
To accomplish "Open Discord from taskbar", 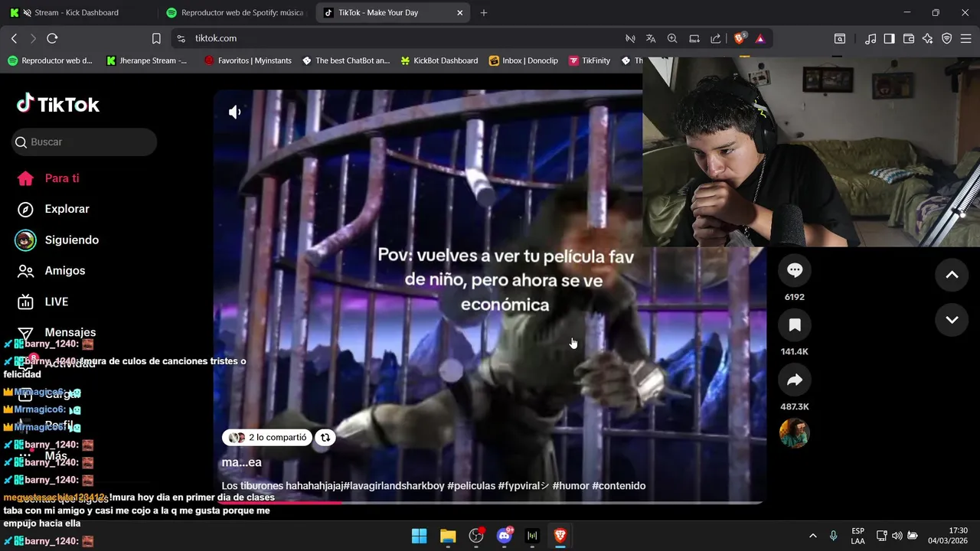I will 505,536.
